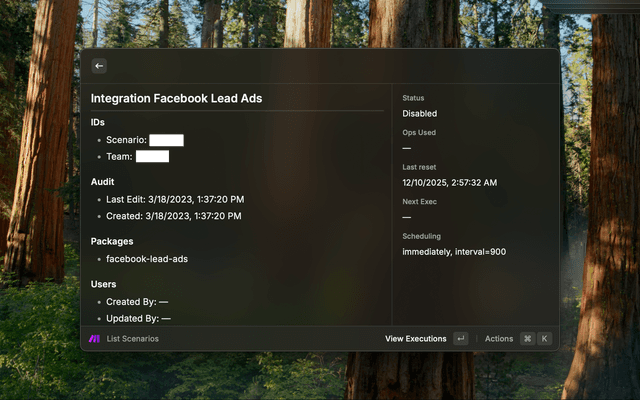Click the Make logo icon in footer

click(x=94, y=339)
